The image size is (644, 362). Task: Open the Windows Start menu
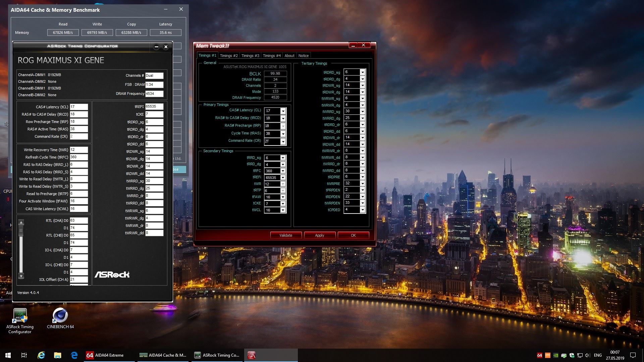[x=8, y=355]
